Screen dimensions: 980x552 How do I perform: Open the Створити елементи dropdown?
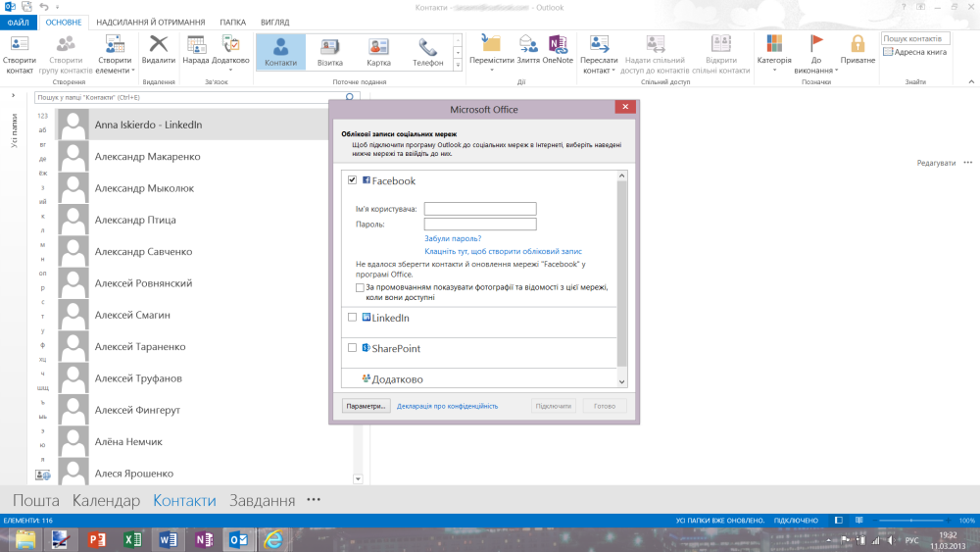(x=115, y=55)
